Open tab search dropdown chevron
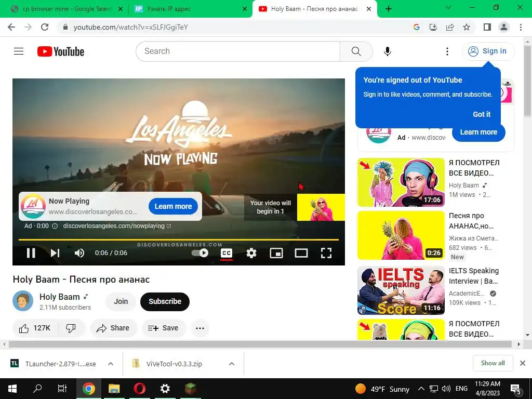 (448, 7)
